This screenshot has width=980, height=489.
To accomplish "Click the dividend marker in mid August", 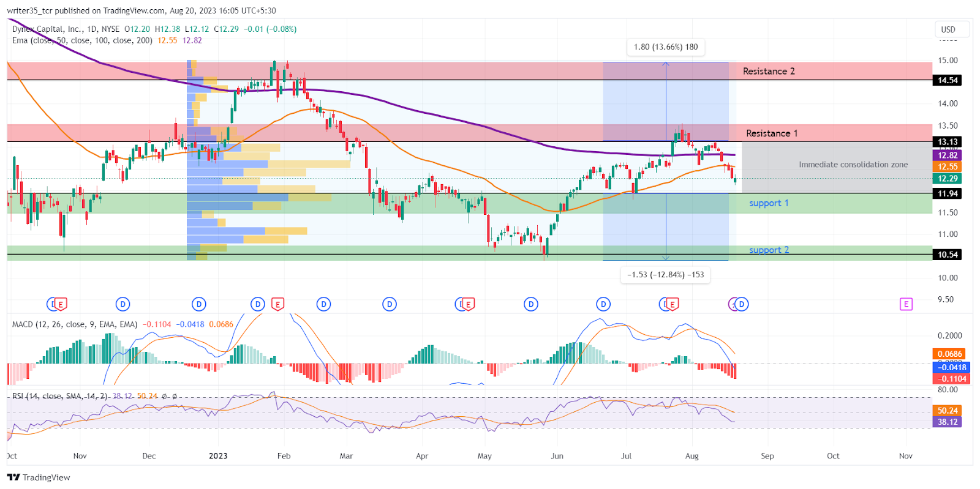I will tap(742, 304).
